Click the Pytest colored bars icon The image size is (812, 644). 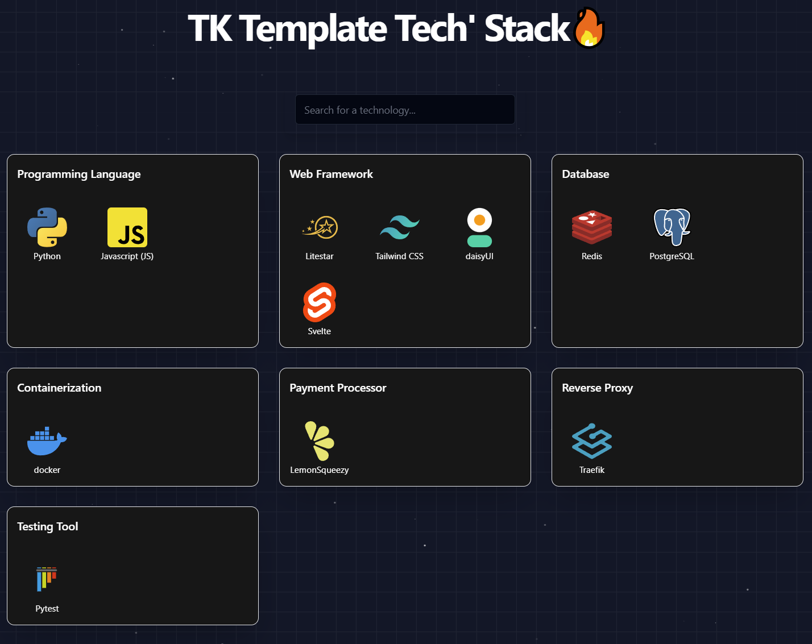[47, 579]
